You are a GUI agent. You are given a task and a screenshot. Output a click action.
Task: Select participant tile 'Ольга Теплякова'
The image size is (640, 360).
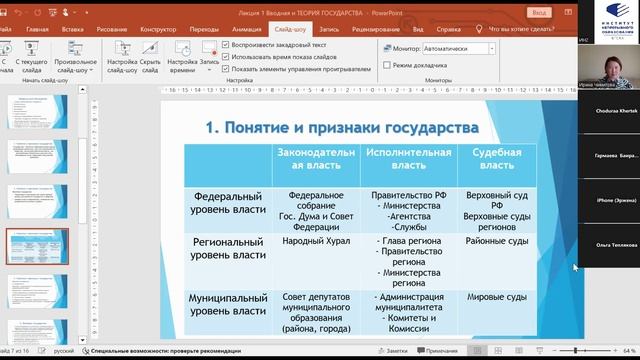tap(609, 245)
